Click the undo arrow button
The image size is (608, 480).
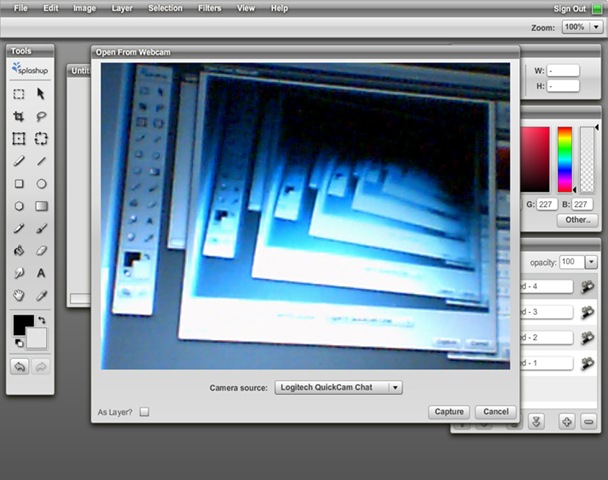click(19, 367)
